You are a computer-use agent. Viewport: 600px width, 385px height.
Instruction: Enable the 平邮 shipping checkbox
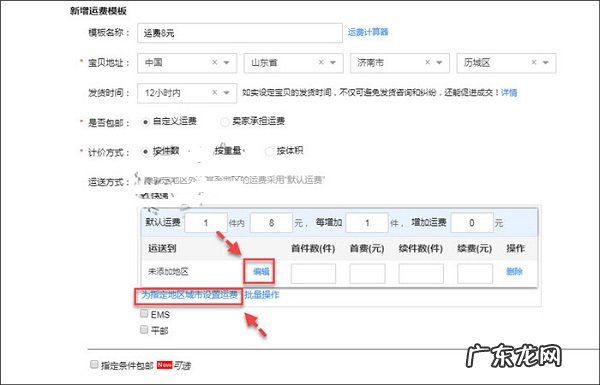coord(144,329)
